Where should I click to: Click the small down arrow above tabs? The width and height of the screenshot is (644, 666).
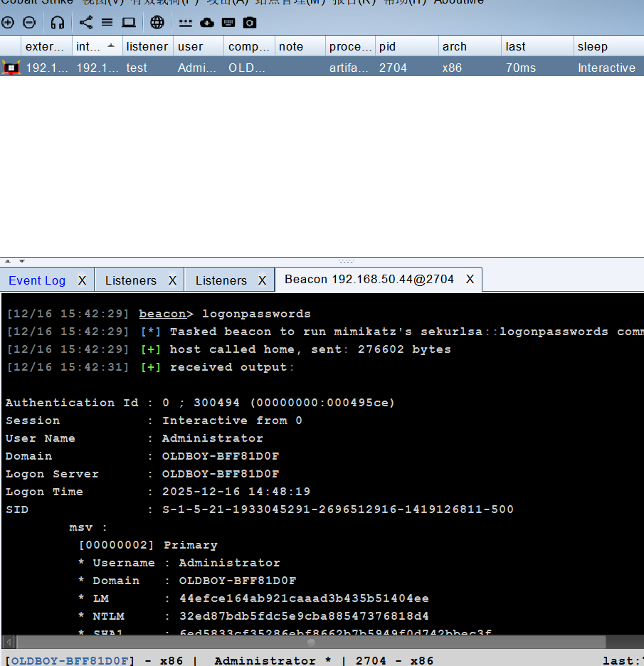point(22,261)
